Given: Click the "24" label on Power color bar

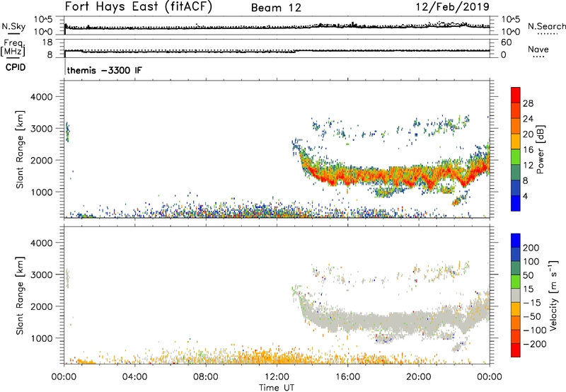Looking at the screenshot, I should (528, 119).
